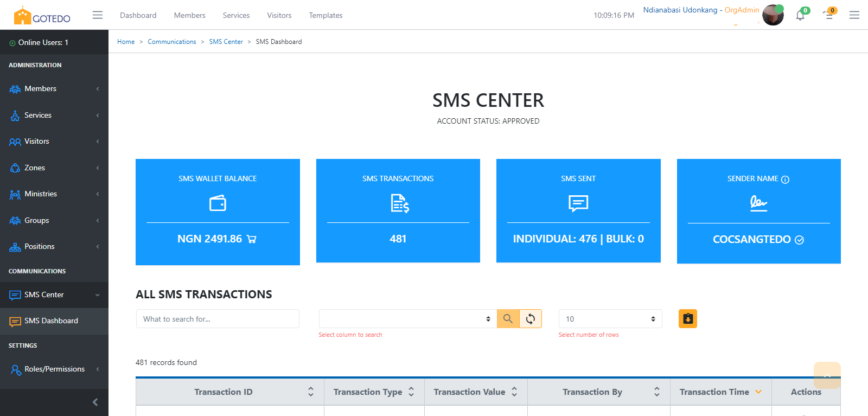Select SMS Dashboard in the sidebar
The height and width of the screenshot is (416, 868).
click(x=51, y=321)
